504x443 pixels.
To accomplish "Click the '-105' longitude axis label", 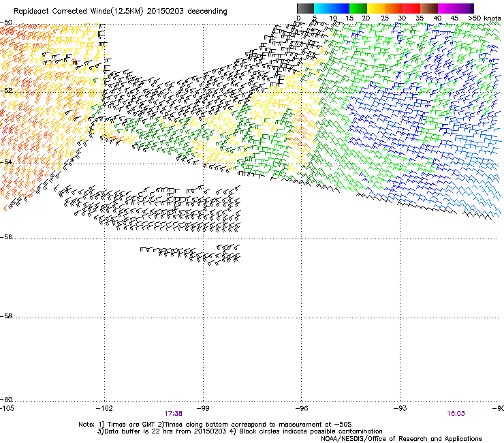I will pos(8,408).
